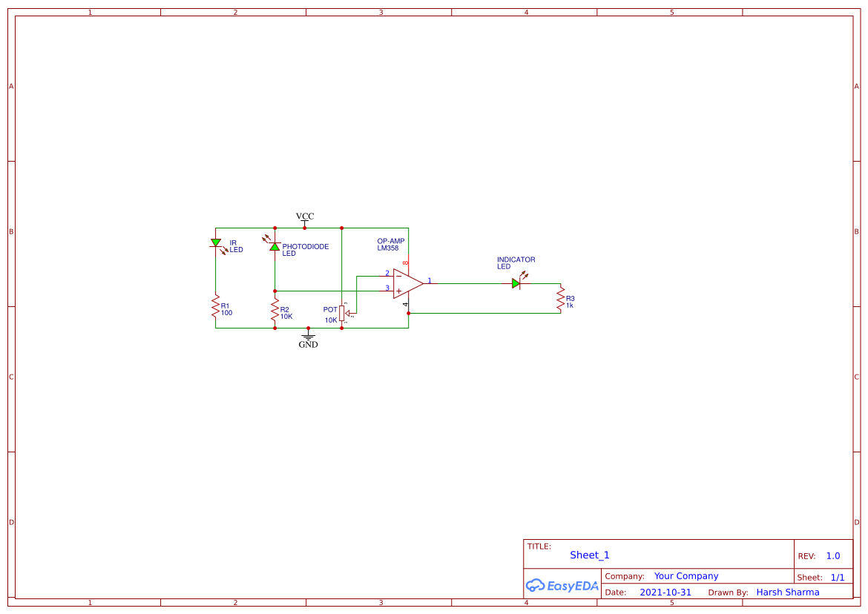Click the INDICATOR LED text label
Image resolution: width=868 pixels, height=614 pixels.
(x=516, y=263)
